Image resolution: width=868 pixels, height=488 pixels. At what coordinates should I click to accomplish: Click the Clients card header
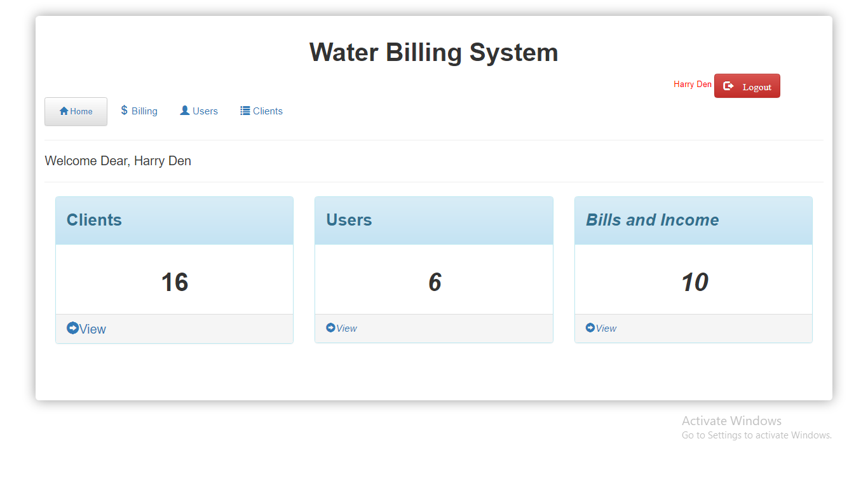(94, 220)
